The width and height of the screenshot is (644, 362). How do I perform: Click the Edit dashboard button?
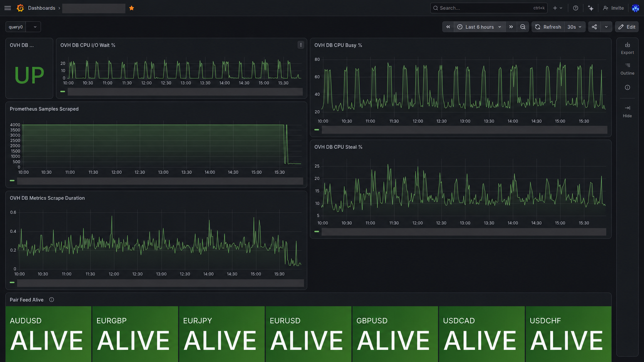pos(627,27)
